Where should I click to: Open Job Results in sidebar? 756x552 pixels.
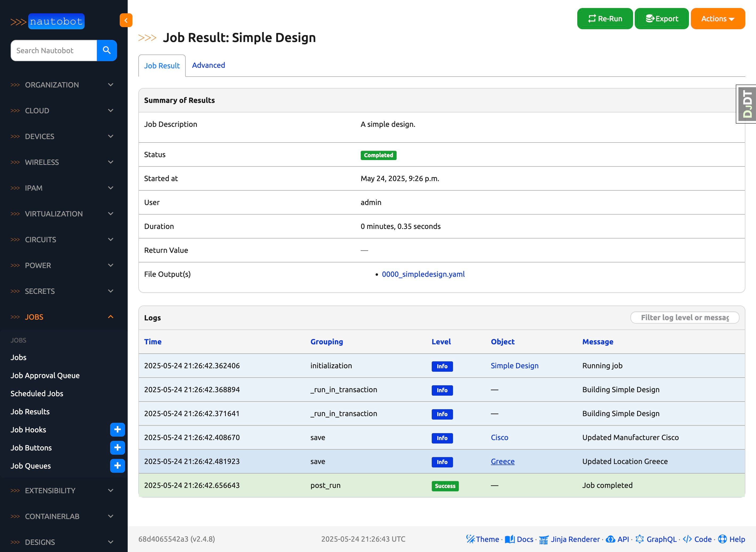click(x=30, y=412)
